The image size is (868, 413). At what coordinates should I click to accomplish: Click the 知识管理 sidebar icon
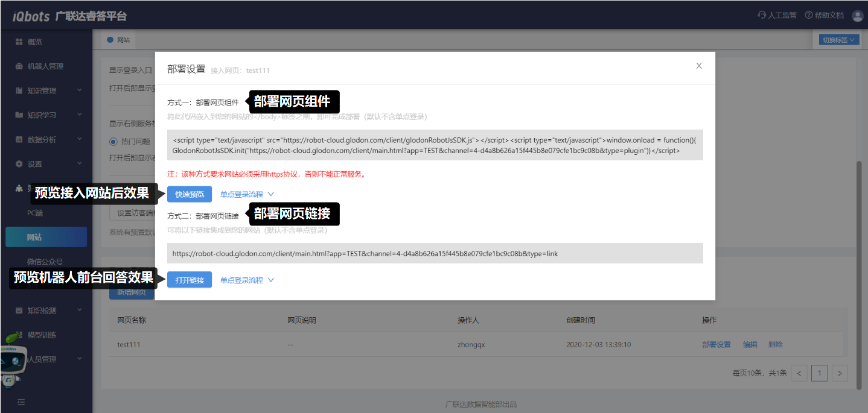(x=19, y=91)
